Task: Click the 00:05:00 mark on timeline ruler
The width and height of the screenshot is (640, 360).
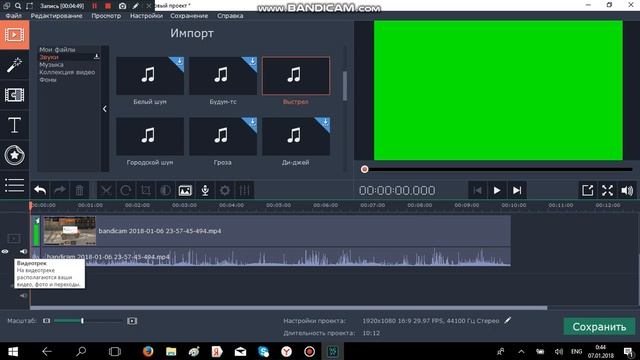Action: pyautogui.click(x=278, y=205)
